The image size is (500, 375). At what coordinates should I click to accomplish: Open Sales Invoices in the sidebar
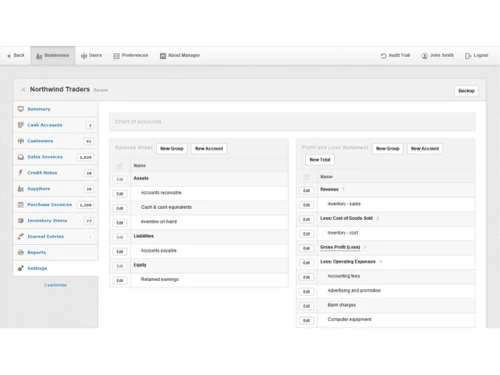tap(56, 157)
